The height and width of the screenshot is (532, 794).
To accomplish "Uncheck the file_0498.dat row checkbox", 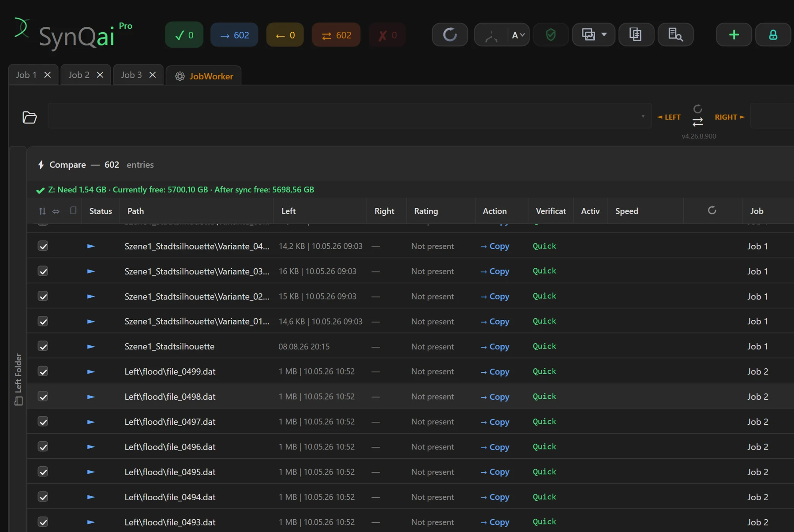I will [43, 397].
